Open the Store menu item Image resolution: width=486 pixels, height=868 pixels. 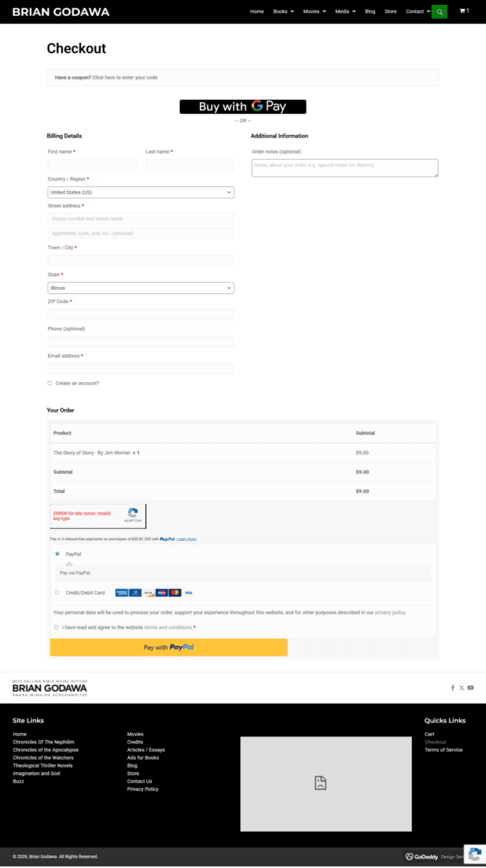click(x=390, y=11)
